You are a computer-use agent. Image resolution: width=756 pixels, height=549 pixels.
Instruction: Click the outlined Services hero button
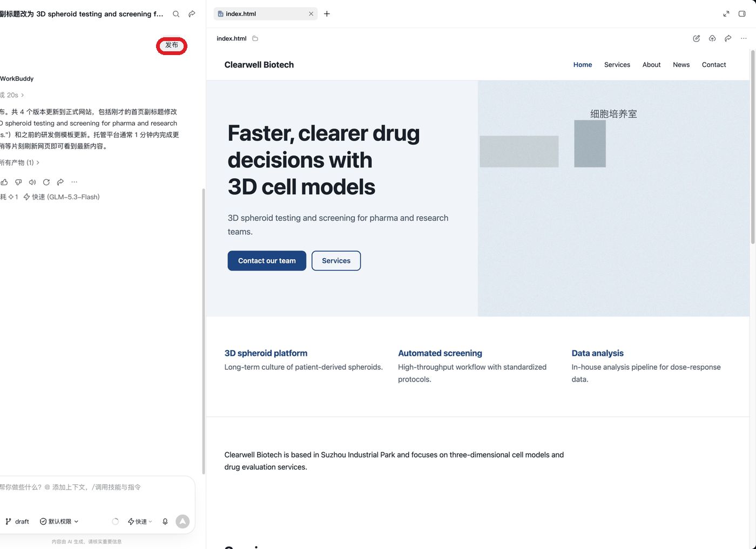[x=336, y=261]
